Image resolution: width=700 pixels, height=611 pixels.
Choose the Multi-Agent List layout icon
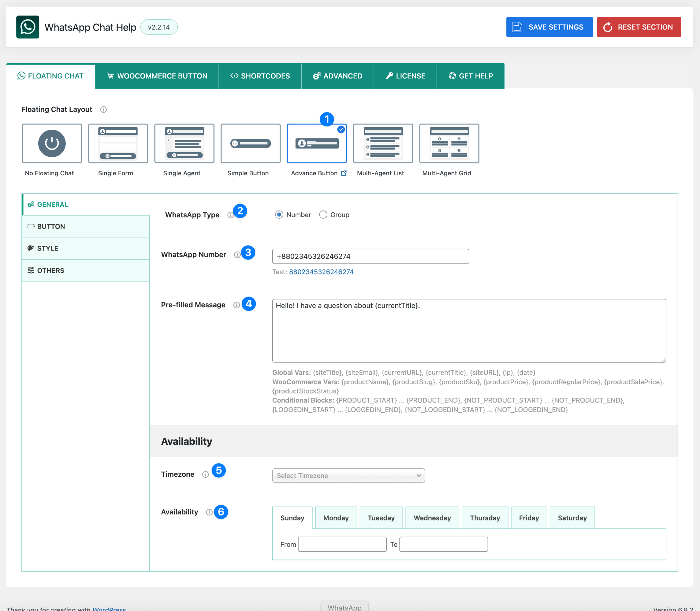coord(383,144)
